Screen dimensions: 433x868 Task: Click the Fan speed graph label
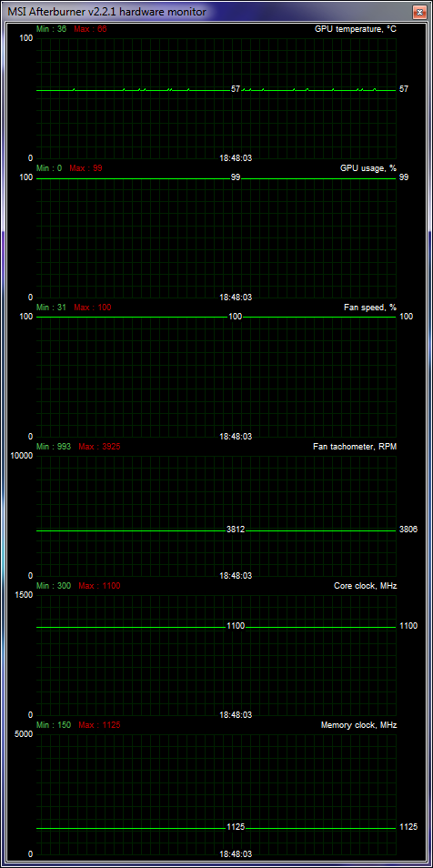coord(370,308)
